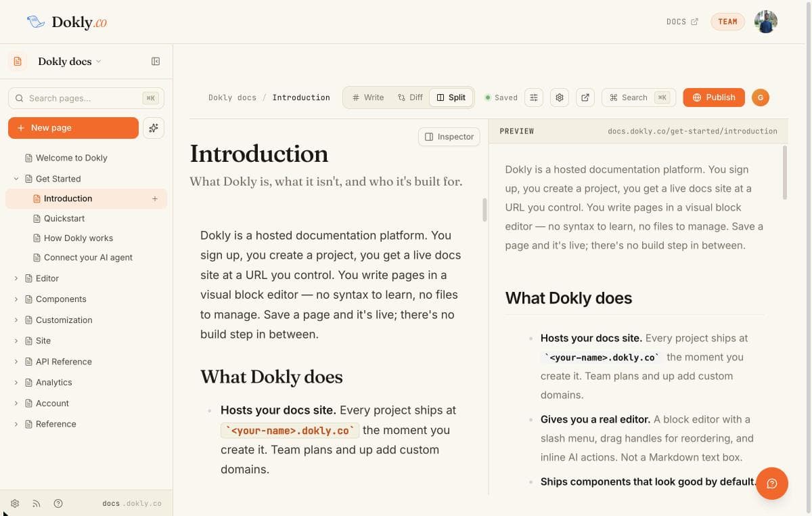Screen dimensions: 812x516
Task: Click Dokly docs breadcrumb
Action: [x=232, y=98]
